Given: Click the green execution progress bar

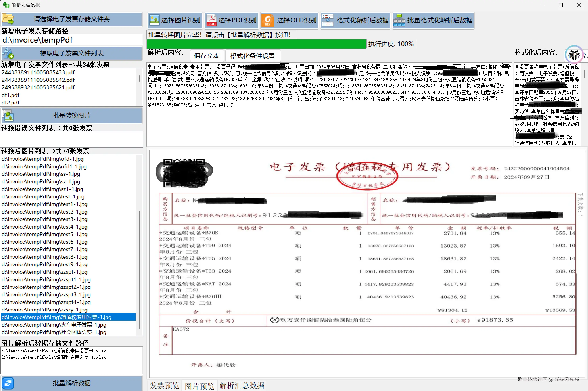Looking at the screenshot, I should coord(256,44).
